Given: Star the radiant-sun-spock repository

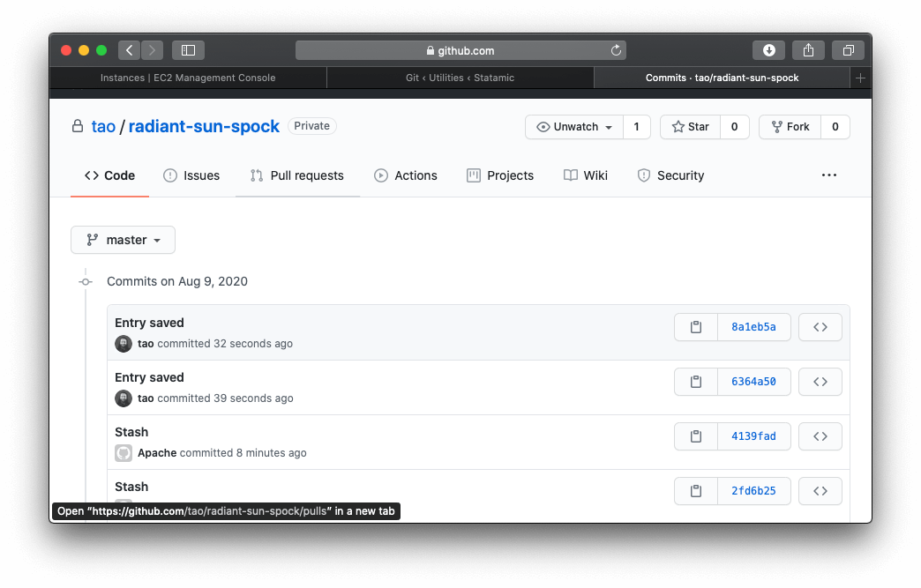Looking at the screenshot, I should coord(690,127).
